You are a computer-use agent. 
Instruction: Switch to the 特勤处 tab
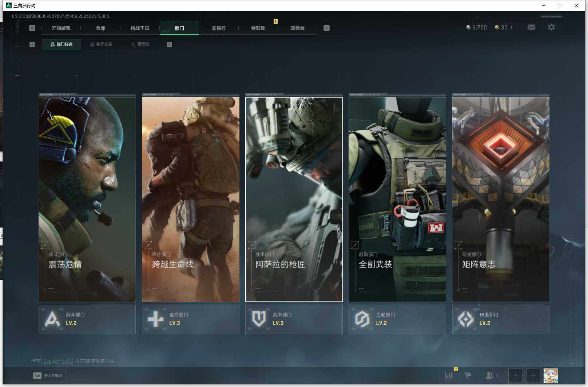[258, 28]
